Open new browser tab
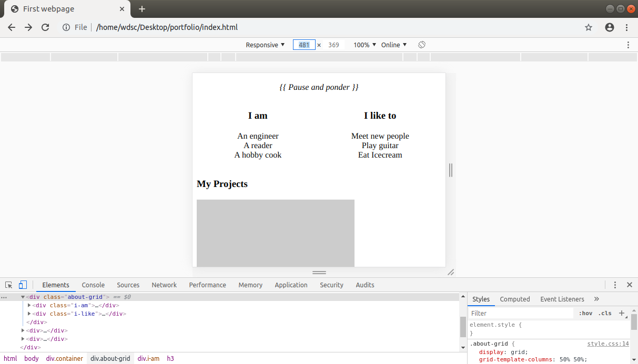 pos(142,9)
